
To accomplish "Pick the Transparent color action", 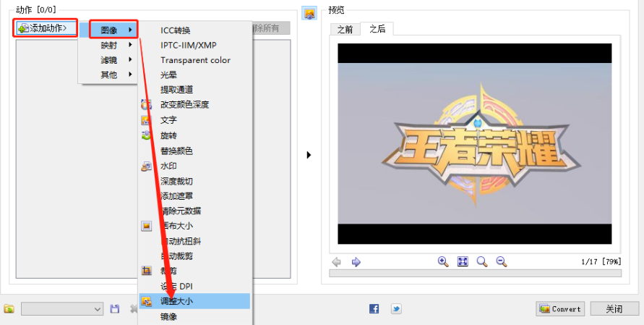I will point(194,60).
